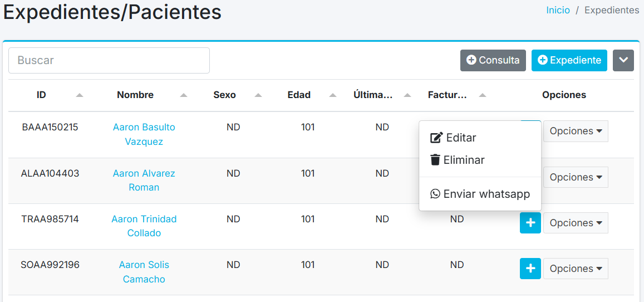Choose Enviar whatsapp menu entry
This screenshot has height=302, width=644.
(480, 194)
